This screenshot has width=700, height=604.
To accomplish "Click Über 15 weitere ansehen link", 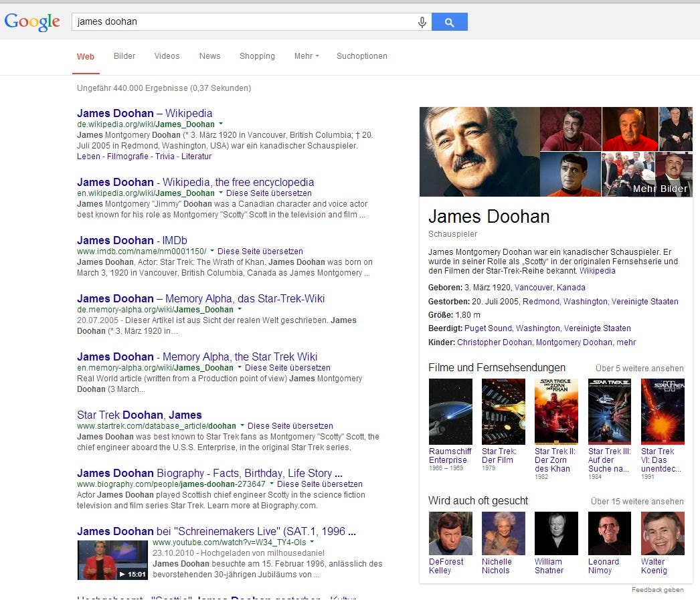I will coord(637,502).
